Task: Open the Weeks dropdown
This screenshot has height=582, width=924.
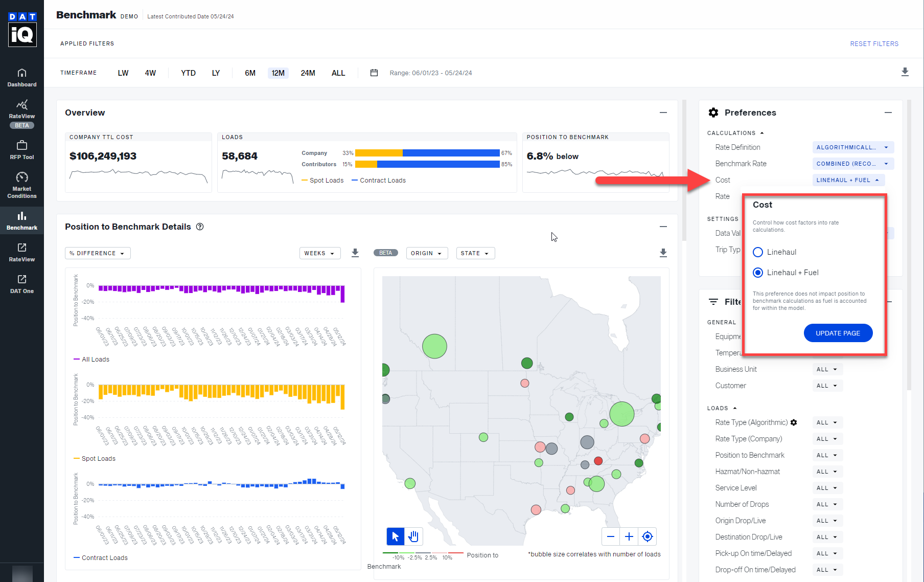Action: click(x=320, y=253)
